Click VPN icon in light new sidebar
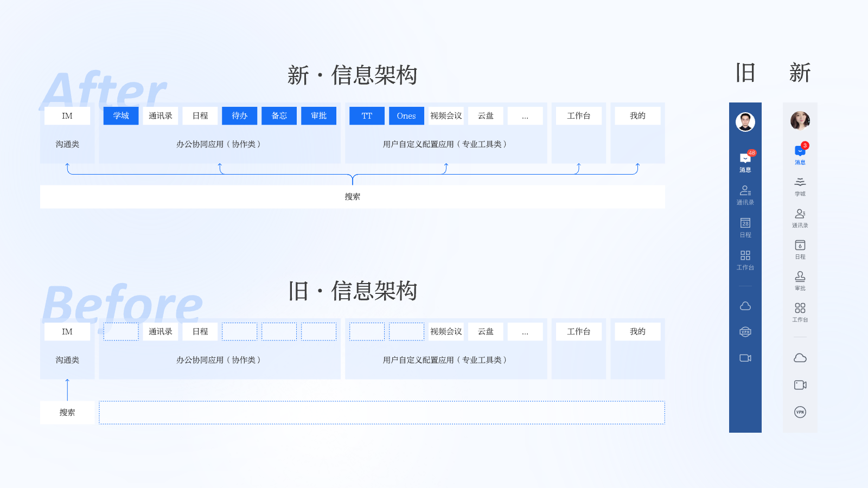Screen dimensions: 868x488 click(x=800, y=412)
